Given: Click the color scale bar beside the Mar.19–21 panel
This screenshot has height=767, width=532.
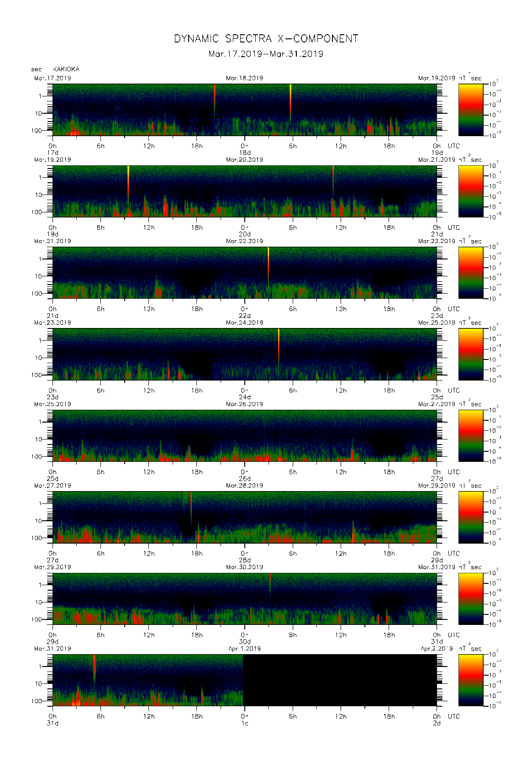Looking at the screenshot, I should coord(471,191).
